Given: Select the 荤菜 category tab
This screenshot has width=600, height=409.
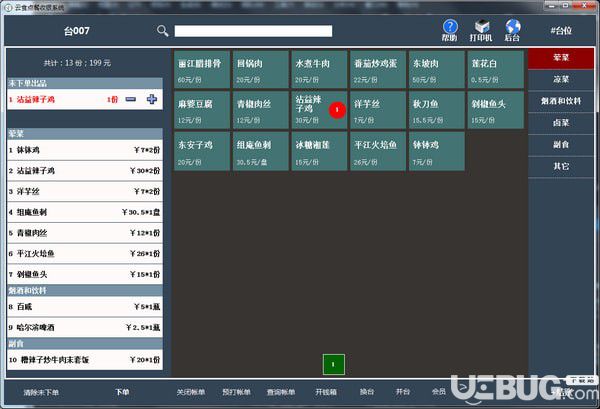Looking at the screenshot, I should (x=561, y=58).
